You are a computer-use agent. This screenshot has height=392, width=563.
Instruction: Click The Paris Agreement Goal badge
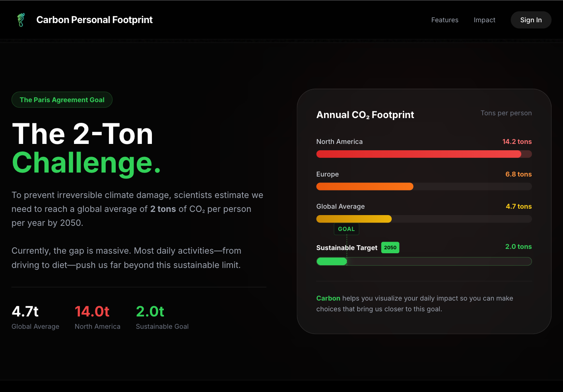pos(62,100)
